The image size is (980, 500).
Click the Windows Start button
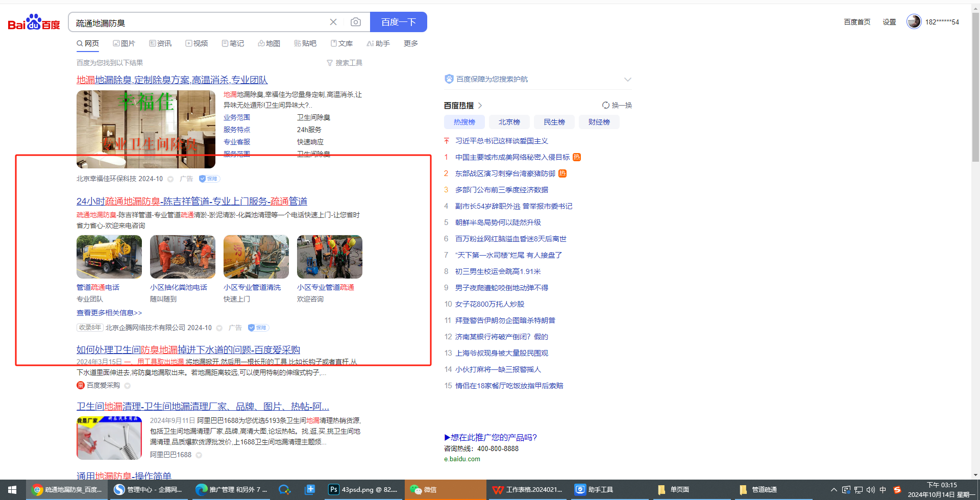tap(12, 490)
